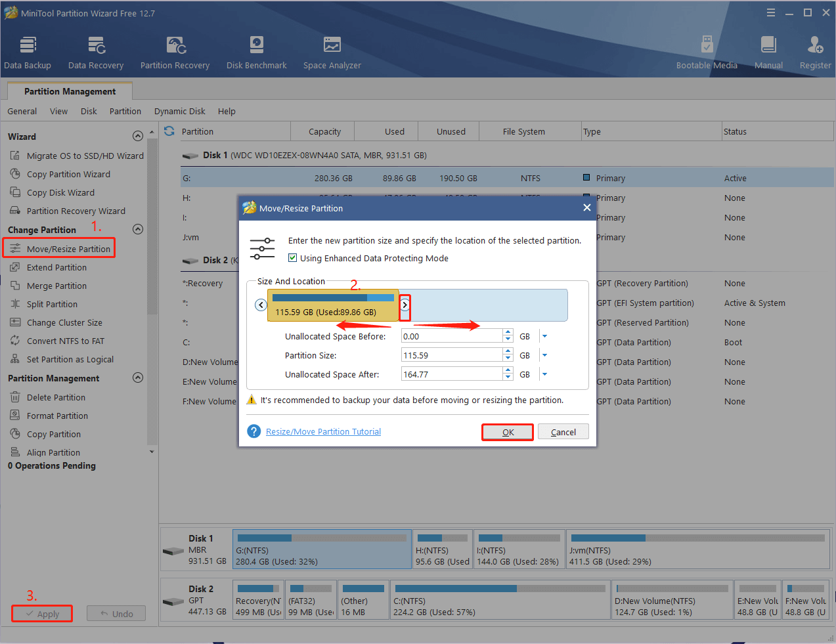Viewport: 836px width, 644px height.
Task: Click the 115.59 GB partition block in dialog
Action: pos(333,306)
